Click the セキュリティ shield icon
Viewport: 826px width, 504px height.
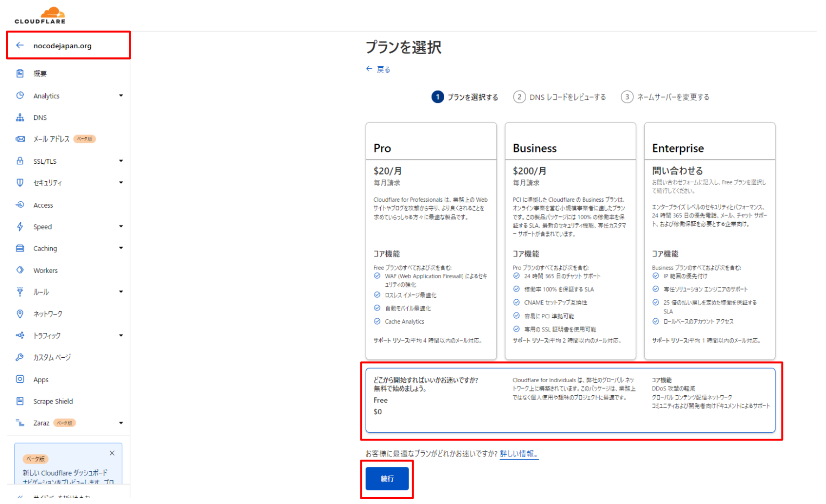pyautogui.click(x=20, y=183)
